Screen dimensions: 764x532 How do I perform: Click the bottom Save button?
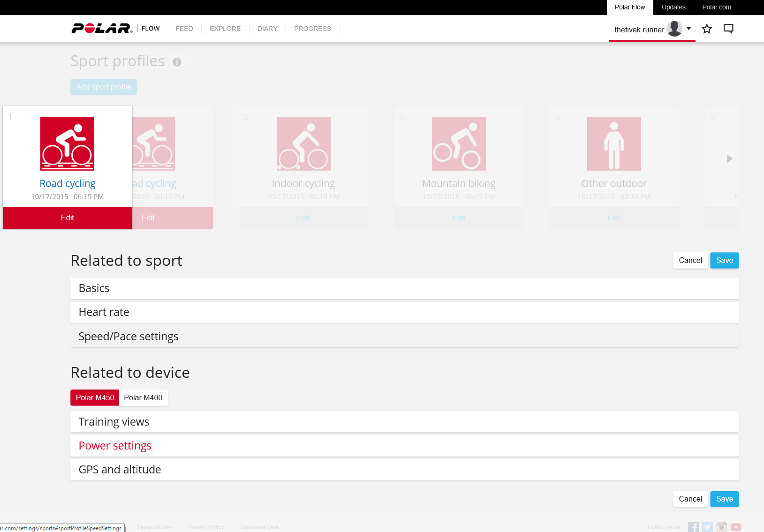point(725,499)
